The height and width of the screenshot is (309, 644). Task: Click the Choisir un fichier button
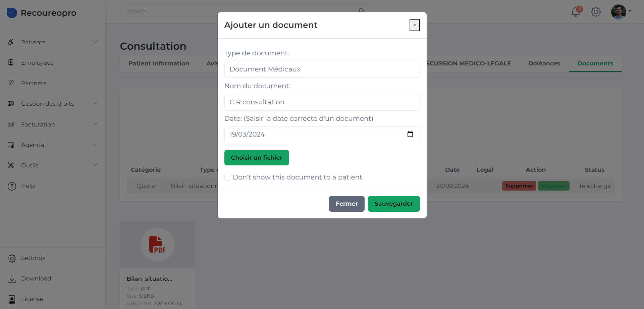coord(257,158)
